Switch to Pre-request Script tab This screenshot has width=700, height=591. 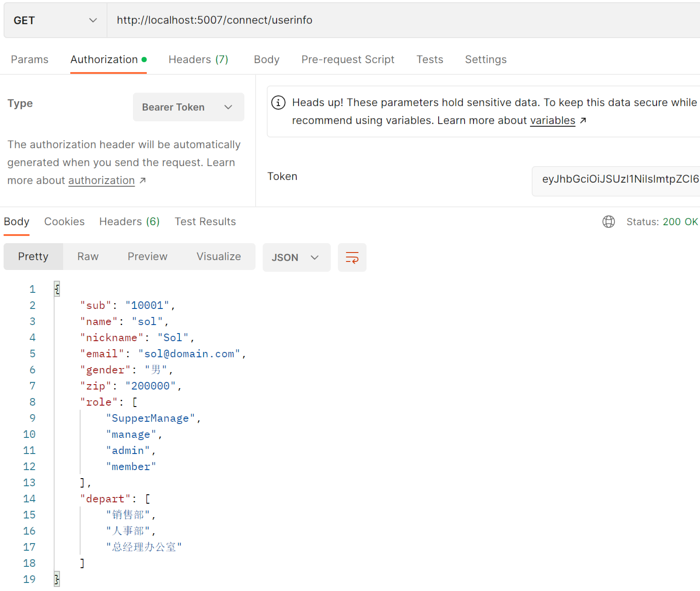pos(348,60)
